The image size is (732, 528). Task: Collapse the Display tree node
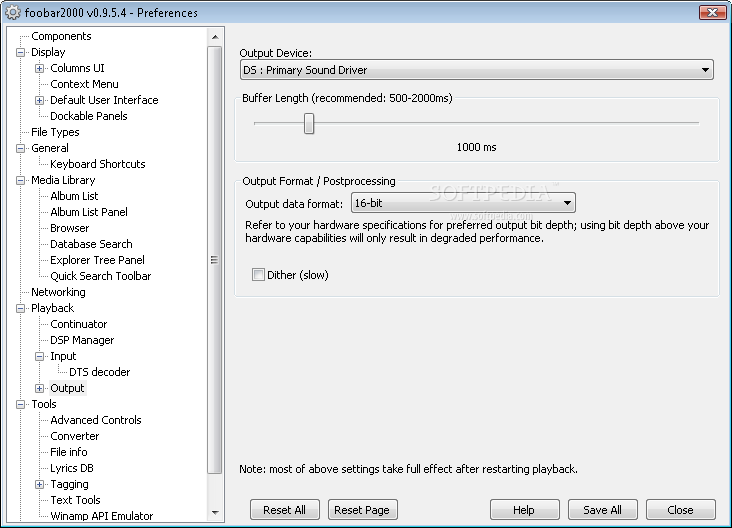coord(20,52)
